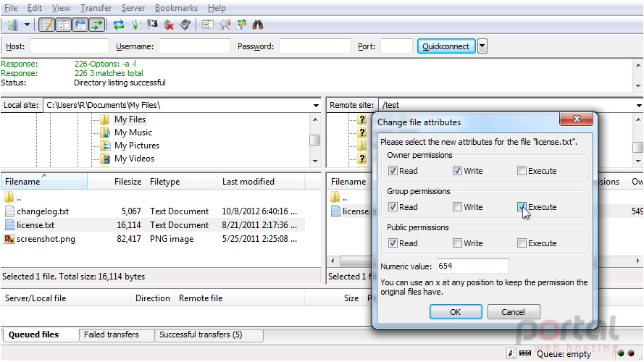Toggle the transfer queue display icon
This screenshot has width=644, height=362.
[x=96, y=25]
